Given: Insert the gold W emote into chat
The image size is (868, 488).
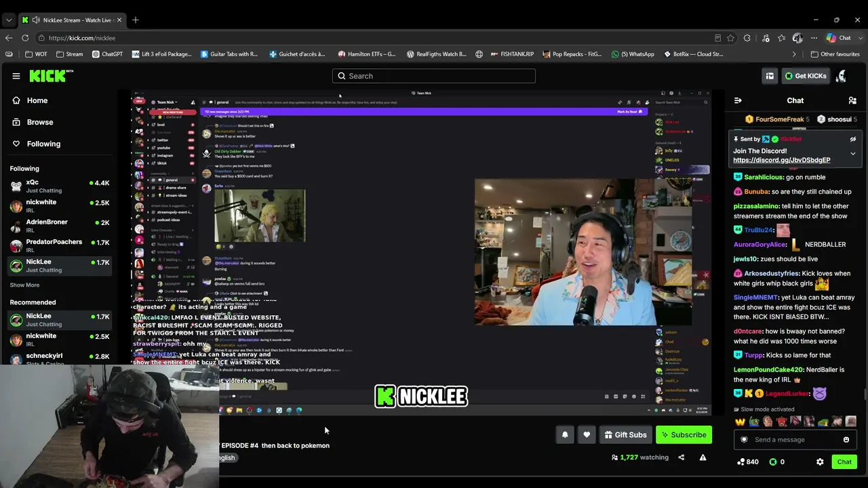Looking at the screenshot, I should click(741, 422).
